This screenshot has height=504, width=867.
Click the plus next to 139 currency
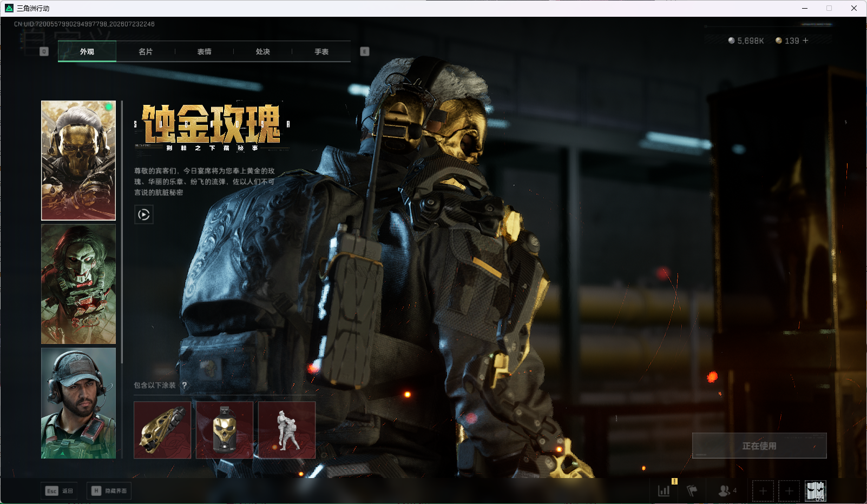tap(805, 41)
